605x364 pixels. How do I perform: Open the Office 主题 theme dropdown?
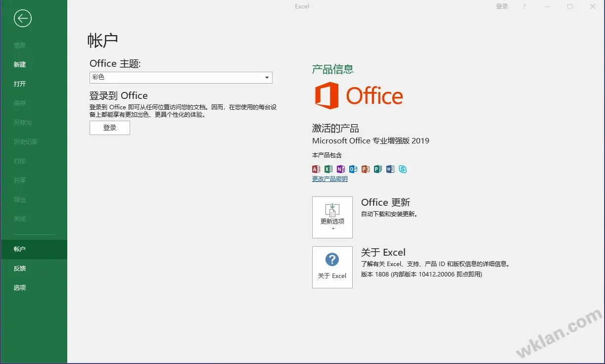click(x=181, y=78)
